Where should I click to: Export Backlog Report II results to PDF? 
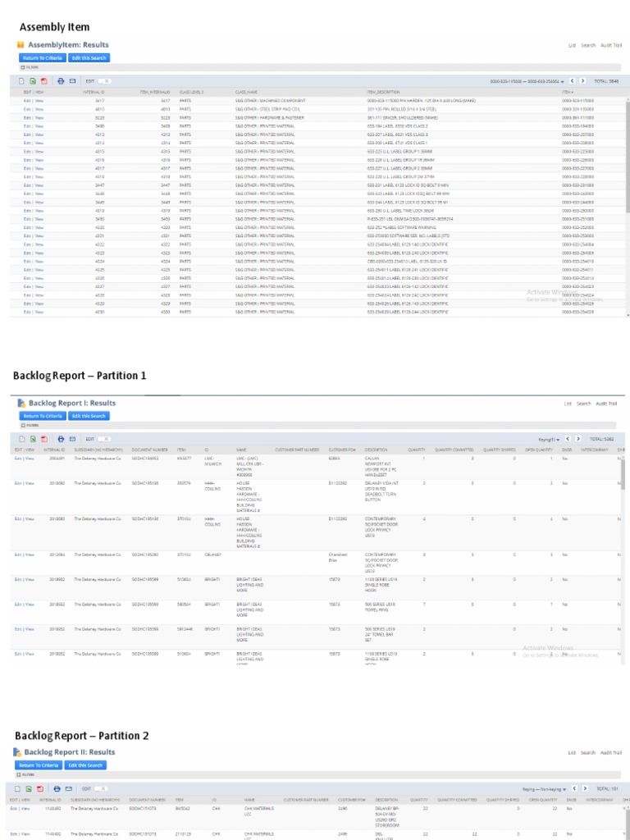(40, 788)
